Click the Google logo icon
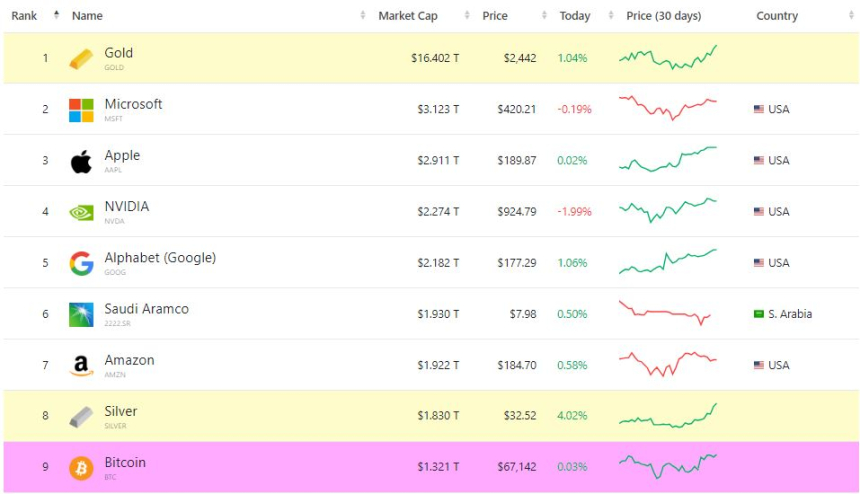Viewport: 860px width, 494px height. click(81, 264)
